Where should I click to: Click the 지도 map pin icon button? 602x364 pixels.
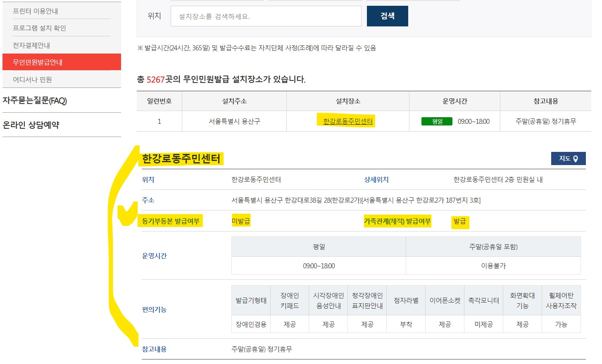(x=568, y=158)
